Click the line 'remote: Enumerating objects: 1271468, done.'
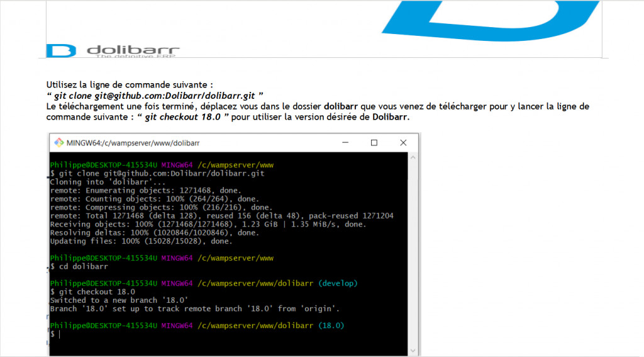This screenshot has width=644, height=357. 146,190
